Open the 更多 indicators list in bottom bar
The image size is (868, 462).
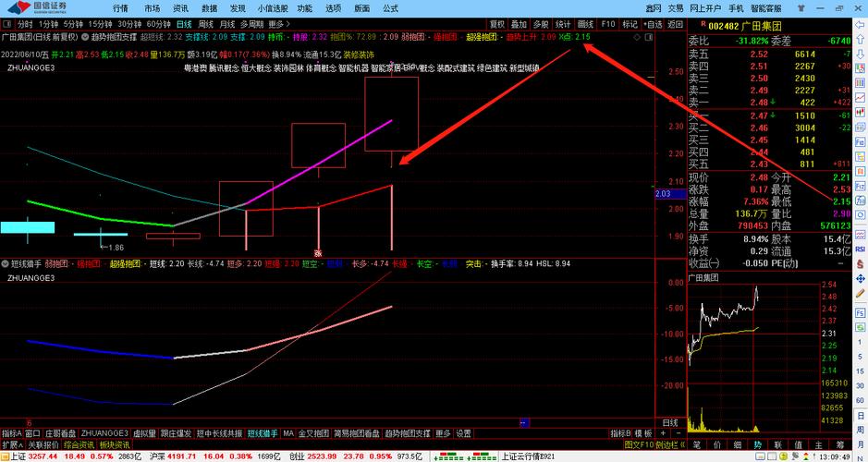pyautogui.click(x=444, y=433)
